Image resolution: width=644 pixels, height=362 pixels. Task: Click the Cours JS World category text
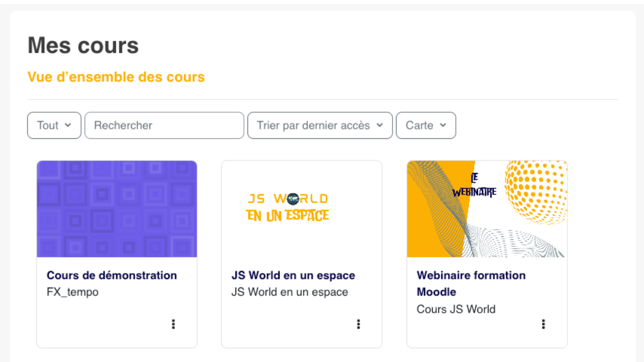pyautogui.click(x=456, y=309)
